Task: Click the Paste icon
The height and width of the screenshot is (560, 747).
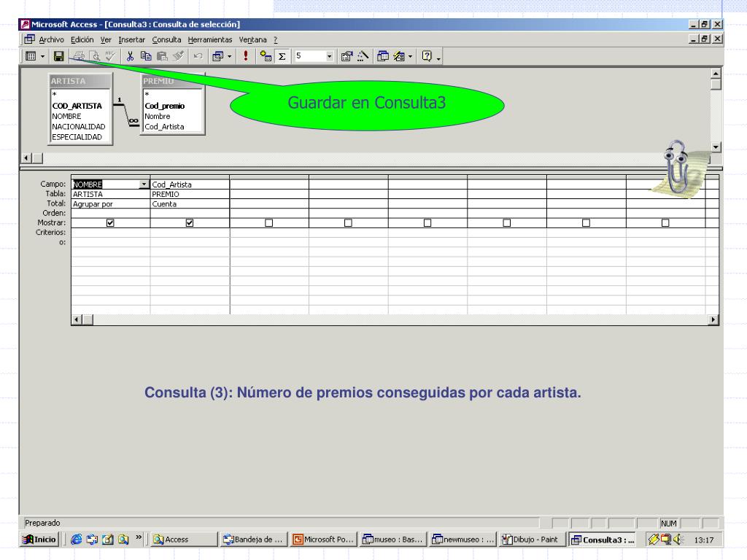Action: [x=163, y=56]
